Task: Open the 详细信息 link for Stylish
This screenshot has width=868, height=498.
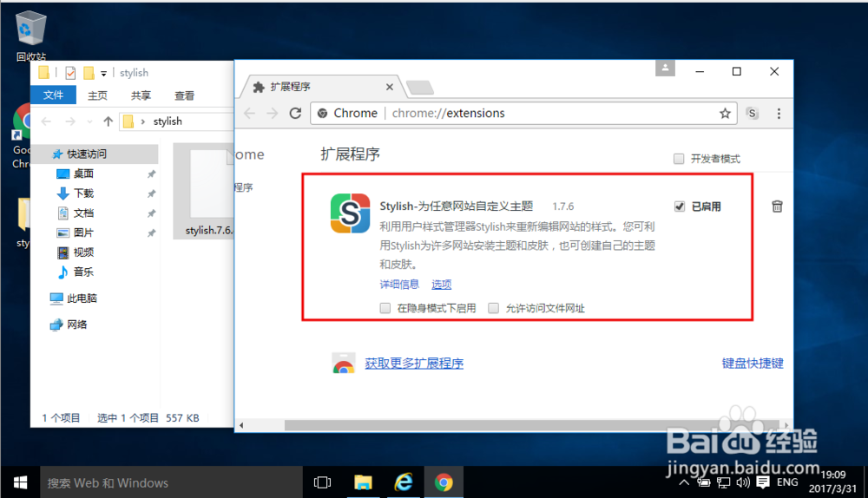Action: tap(399, 285)
